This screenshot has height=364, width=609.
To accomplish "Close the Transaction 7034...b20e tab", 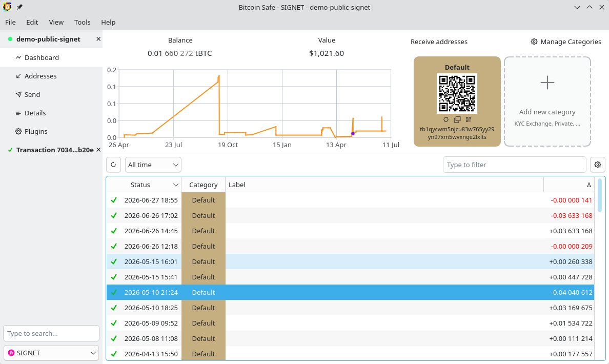I will coord(98,150).
